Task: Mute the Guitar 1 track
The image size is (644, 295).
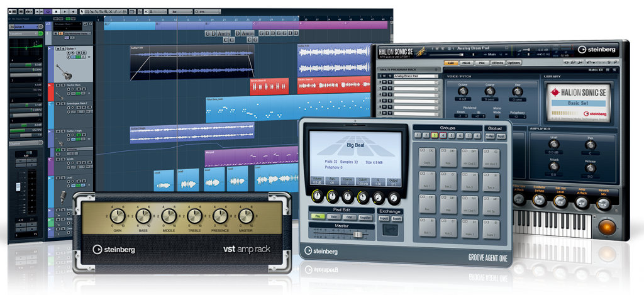Action: (x=58, y=48)
